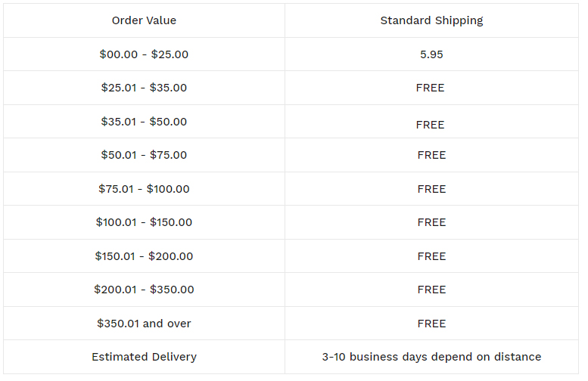Select the $00.00 - $25.00 order range cell
Viewport: 588px width, 381px height.
coord(144,54)
